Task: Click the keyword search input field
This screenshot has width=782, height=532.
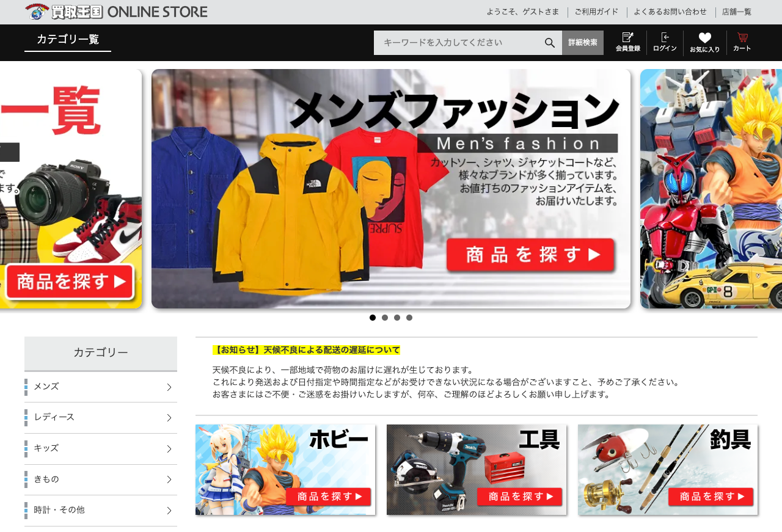Action: [x=458, y=43]
